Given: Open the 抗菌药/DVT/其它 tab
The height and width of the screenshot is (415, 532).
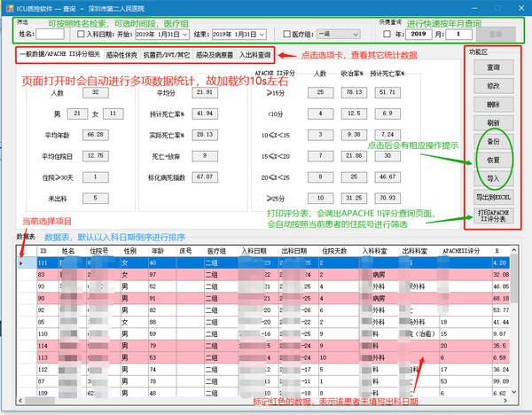Looking at the screenshot, I should (x=156, y=55).
